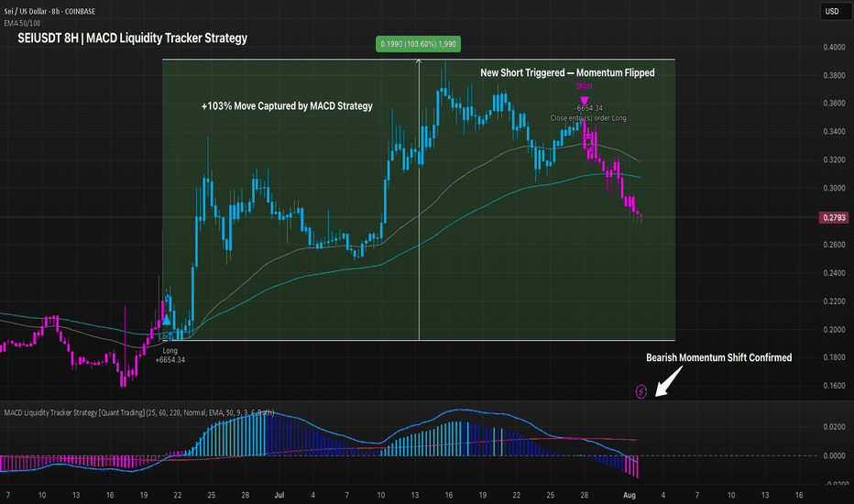Click the Long +6654.34 entry marker
This screenshot has height=504, width=854.
click(170, 356)
